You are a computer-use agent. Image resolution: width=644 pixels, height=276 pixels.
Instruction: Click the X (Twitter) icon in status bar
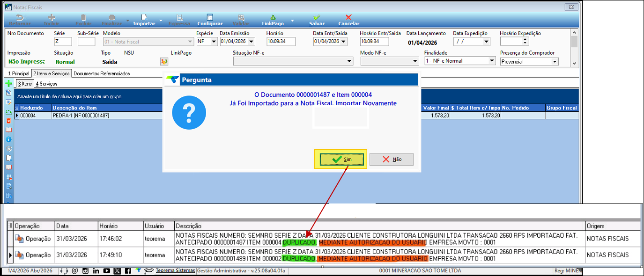click(117, 270)
